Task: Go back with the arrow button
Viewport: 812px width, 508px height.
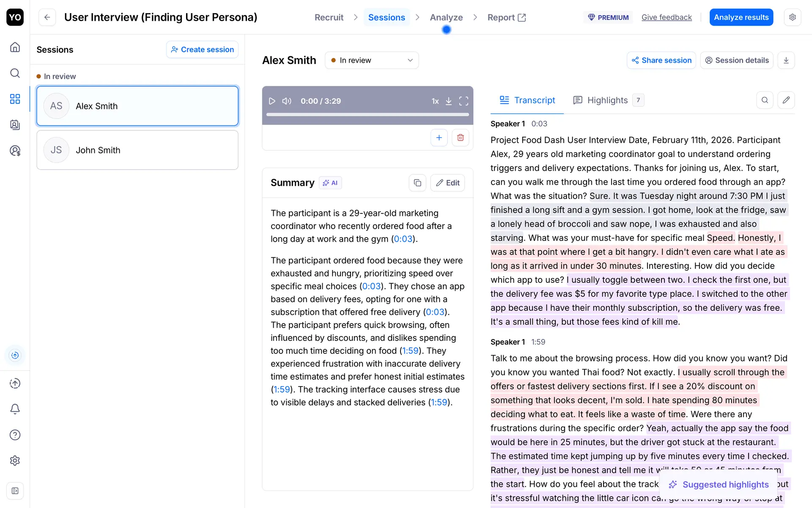Action: click(47, 17)
